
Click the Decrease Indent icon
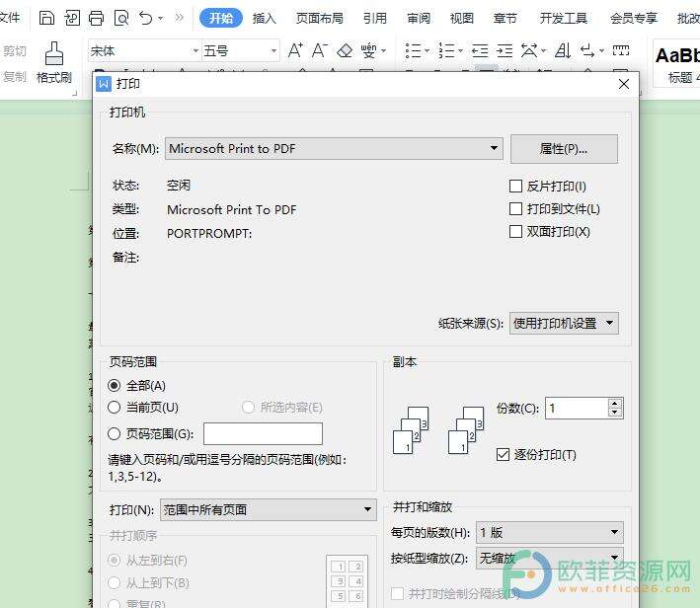pos(480,50)
